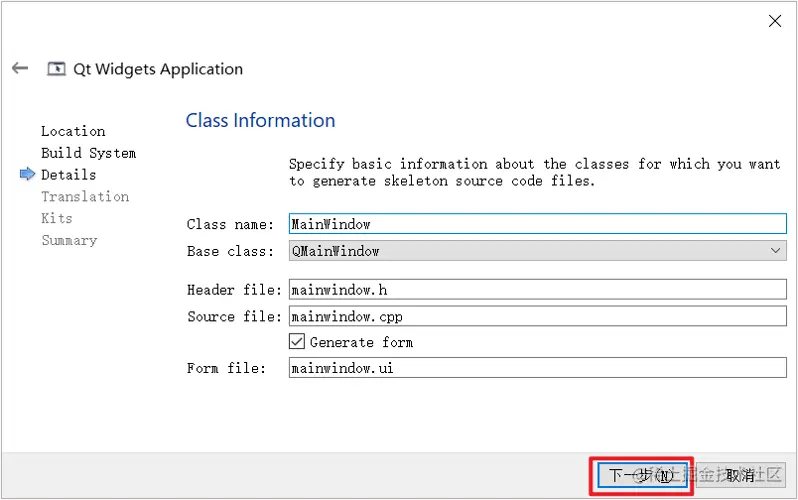Click the Source file input field
798x500 pixels.
tap(537, 316)
